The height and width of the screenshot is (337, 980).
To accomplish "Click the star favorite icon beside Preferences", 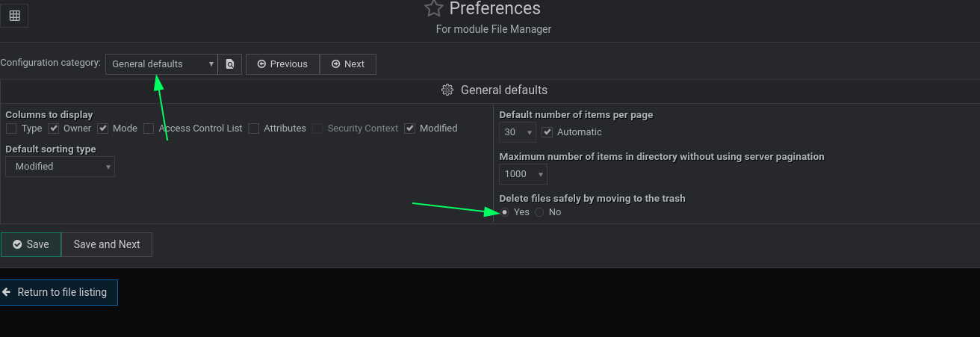I will tap(433, 8).
